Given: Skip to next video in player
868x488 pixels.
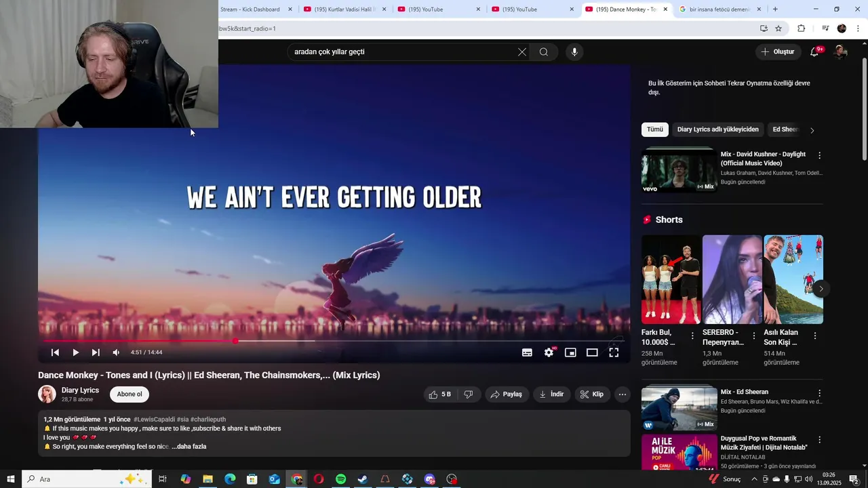Looking at the screenshot, I should (96, 352).
